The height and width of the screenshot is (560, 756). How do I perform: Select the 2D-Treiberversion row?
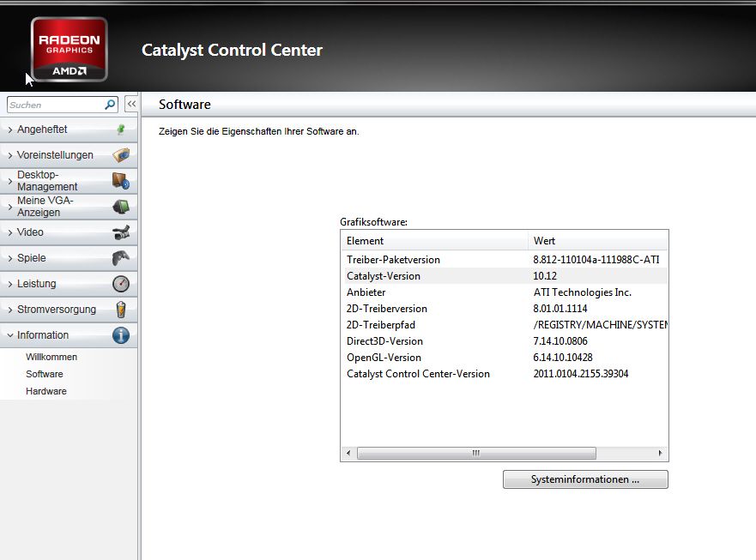505,309
